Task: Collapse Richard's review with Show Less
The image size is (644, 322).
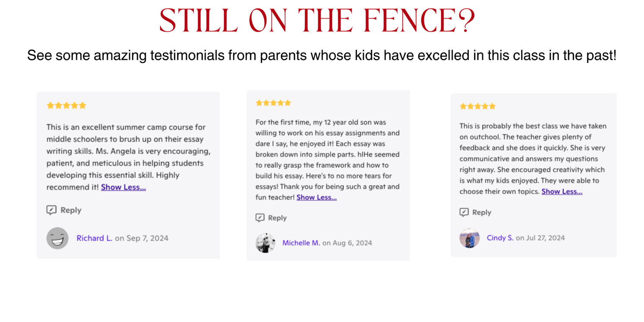Action: pos(123,187)
